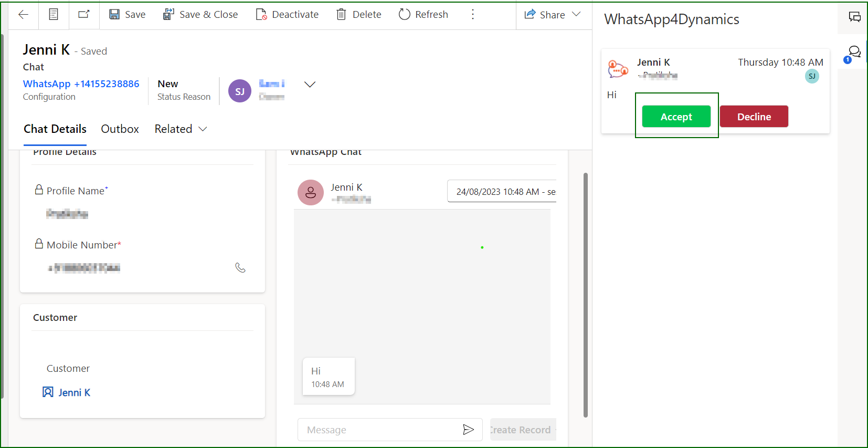This screenshot has height=448, width=868.
Task: Click Save & Close command
Action: coord(200,15)
